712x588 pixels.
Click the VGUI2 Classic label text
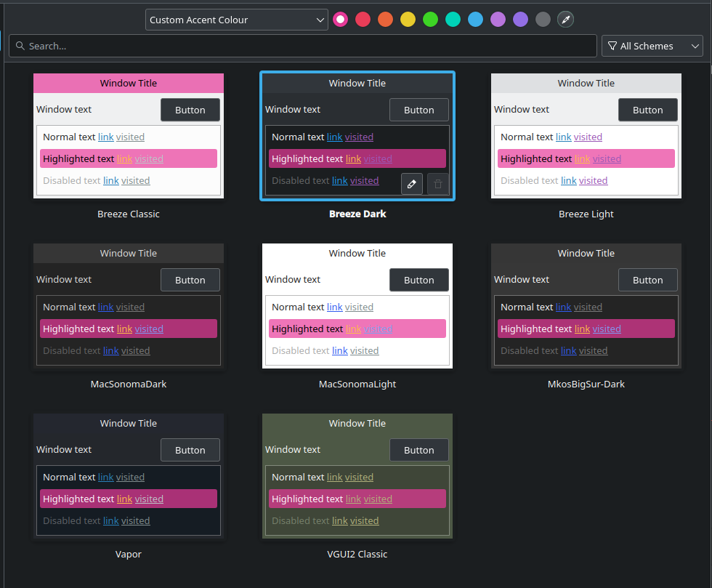click(x=357, y=554)
